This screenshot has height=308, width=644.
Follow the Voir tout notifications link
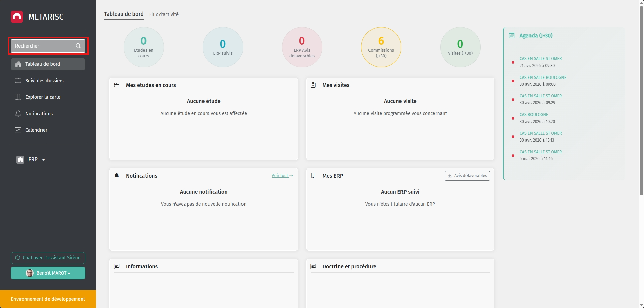click(282, 176)
